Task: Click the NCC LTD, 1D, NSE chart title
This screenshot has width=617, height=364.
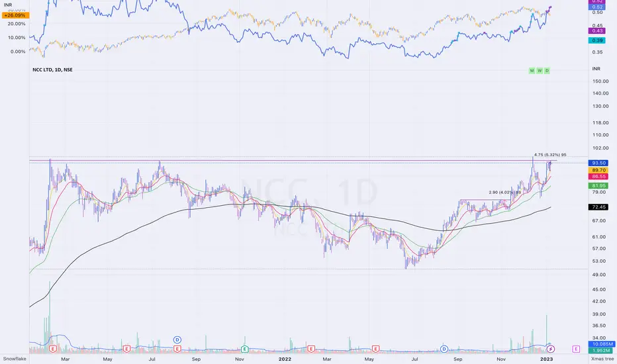Action: pos(52,69)
